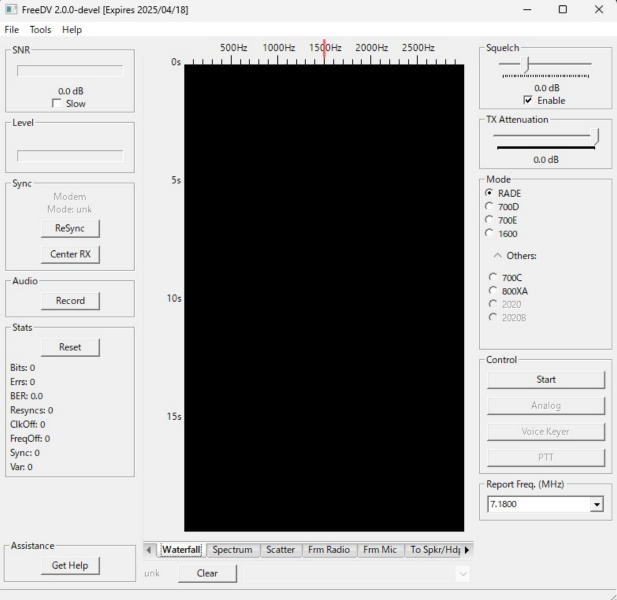Choose the 1600 mode option
Screen dimensions: 617x600
tap(489, 233)
